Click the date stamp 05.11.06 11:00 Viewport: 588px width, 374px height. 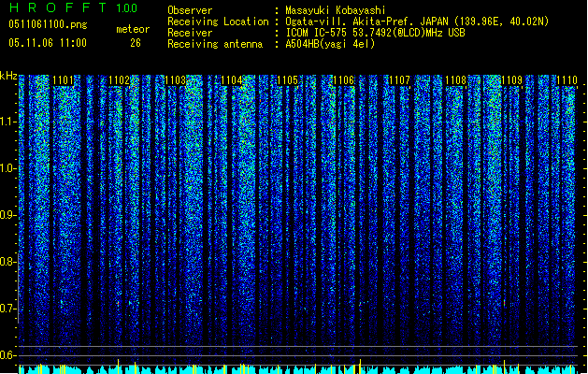[x=48, y=43]
